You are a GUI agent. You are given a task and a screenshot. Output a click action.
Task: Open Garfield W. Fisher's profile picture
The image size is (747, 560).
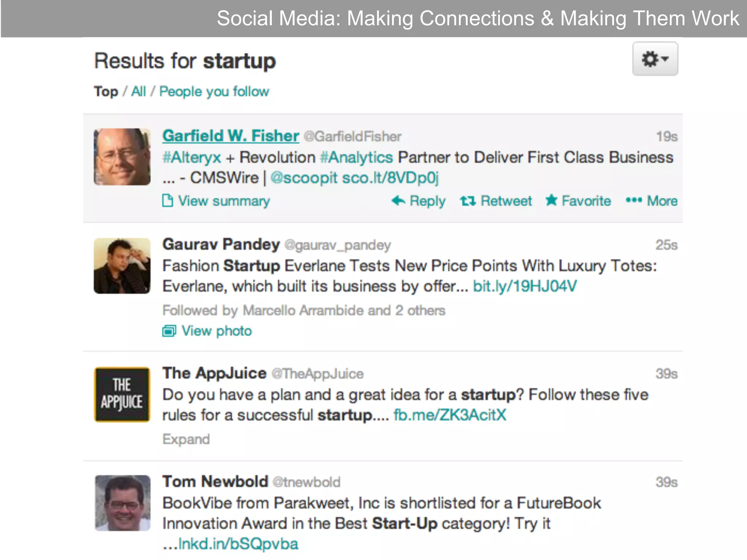coord(122,157)
